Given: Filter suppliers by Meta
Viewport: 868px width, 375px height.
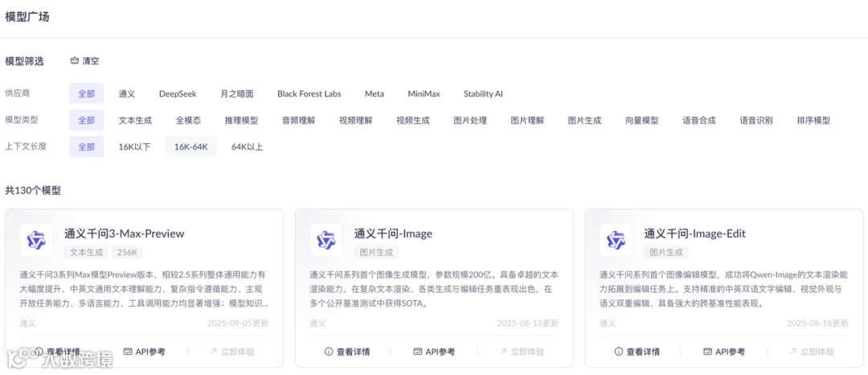Looking at the screenshot, I should point(375,93).
